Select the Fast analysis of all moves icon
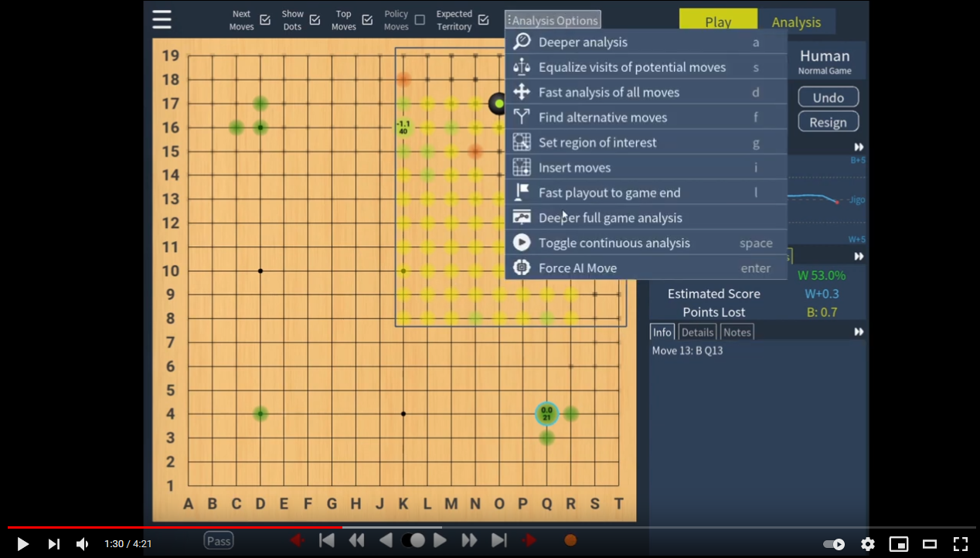 click(522, 92)
